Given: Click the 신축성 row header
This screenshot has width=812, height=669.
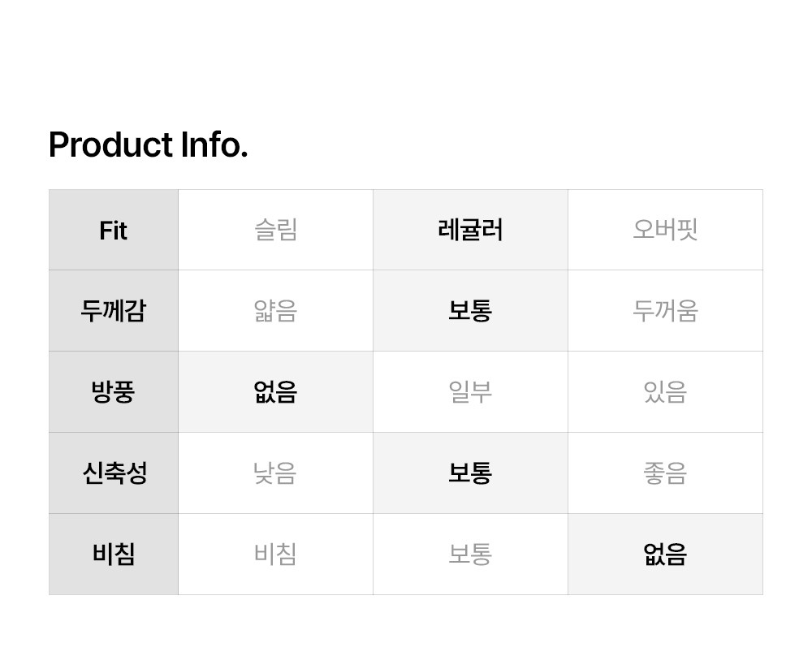Looking at the screenshot, I should (114, 473).
